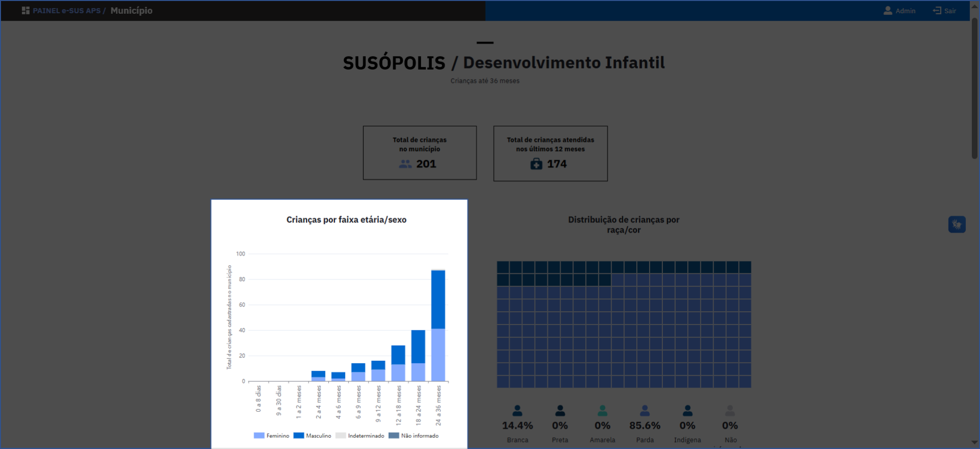
Task: Open the VLibras sign language accessibility widget
Action: coord(956,224)
